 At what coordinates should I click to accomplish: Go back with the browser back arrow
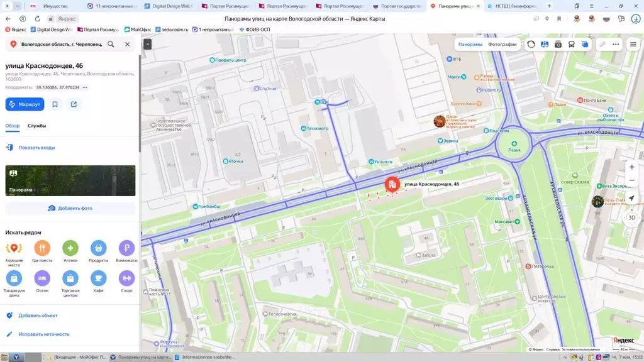pos(8,19)
